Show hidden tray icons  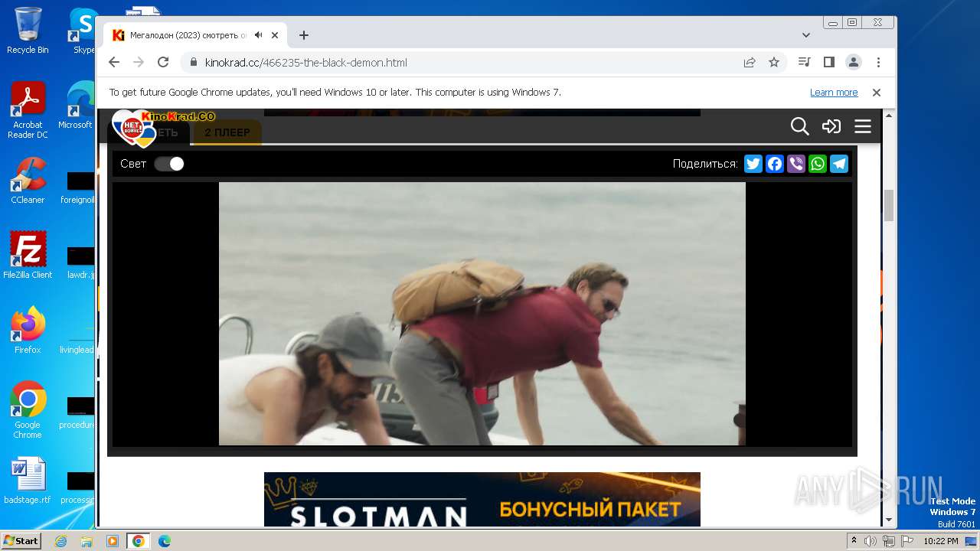pos(854,541)
